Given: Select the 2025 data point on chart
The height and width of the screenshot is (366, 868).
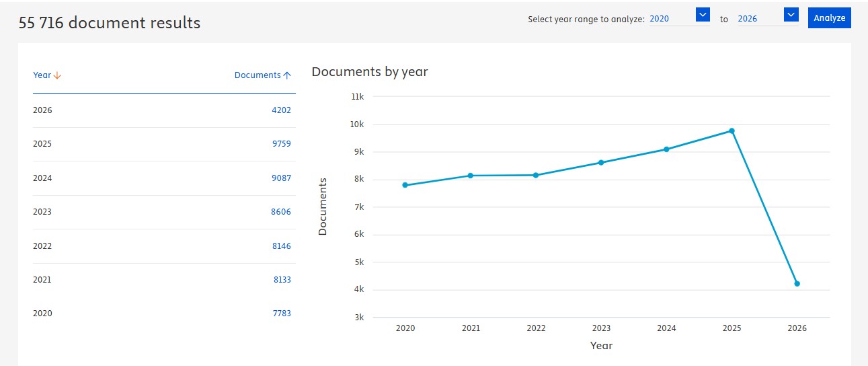Looking at the screenshot, I should point(732,131).
